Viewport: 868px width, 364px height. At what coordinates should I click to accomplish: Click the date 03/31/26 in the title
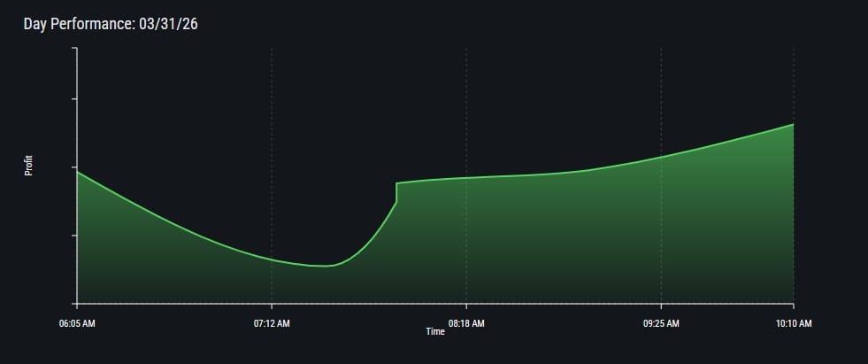(x=168, y=24)
